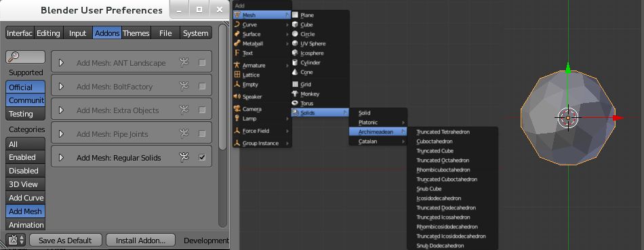
Task: Enable the Pipe Joints addon checkbox
Action: point(202,133)
